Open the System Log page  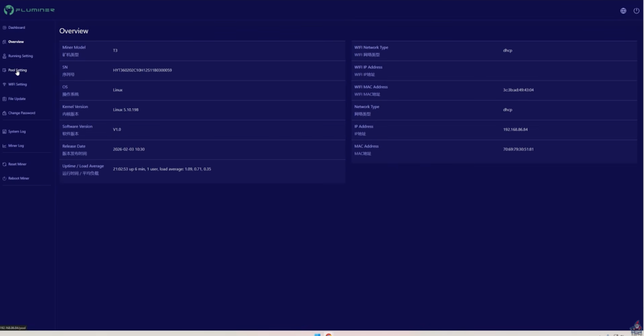click(x=17, y=132)
